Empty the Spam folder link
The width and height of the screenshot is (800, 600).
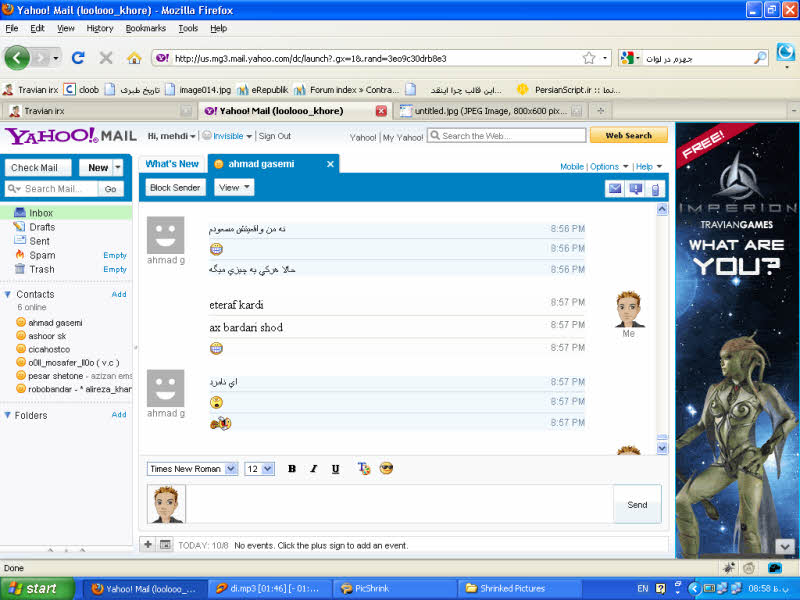click(115, 255)
